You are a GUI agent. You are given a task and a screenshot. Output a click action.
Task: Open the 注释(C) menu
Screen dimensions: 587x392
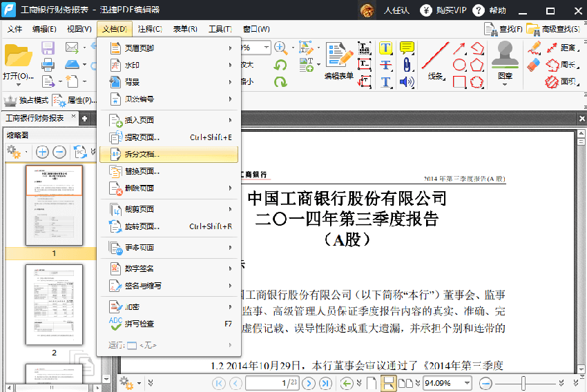click(150, 29)
